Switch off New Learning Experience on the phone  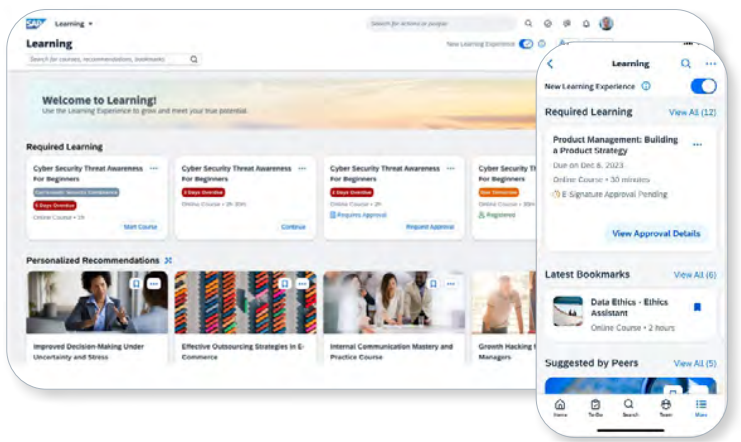point(703,86)
